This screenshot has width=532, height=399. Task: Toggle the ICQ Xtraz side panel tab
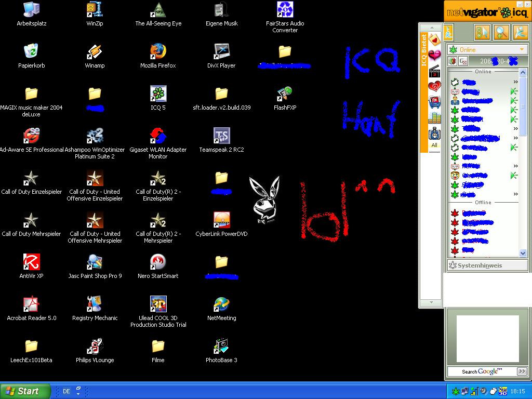(x=448, y=32)
